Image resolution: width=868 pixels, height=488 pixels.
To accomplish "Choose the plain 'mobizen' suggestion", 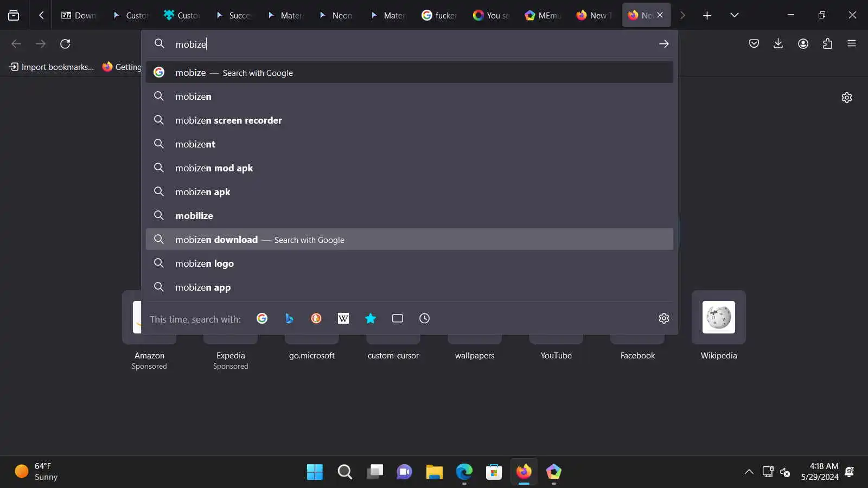I will coord(410,97).
